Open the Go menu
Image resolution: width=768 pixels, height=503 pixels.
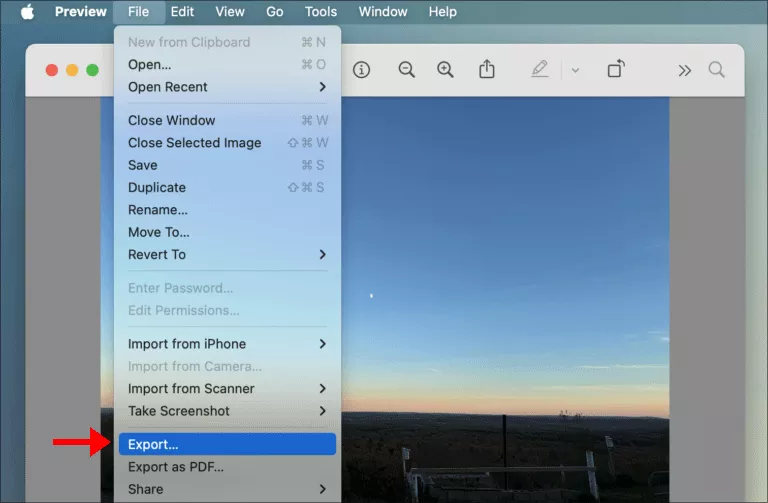[274, 11]
